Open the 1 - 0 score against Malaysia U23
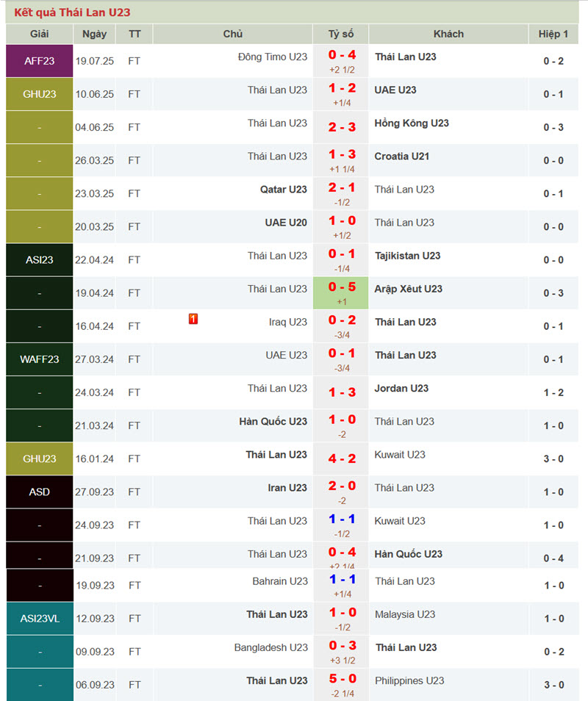The image size is (588, 701). [343, 613]
